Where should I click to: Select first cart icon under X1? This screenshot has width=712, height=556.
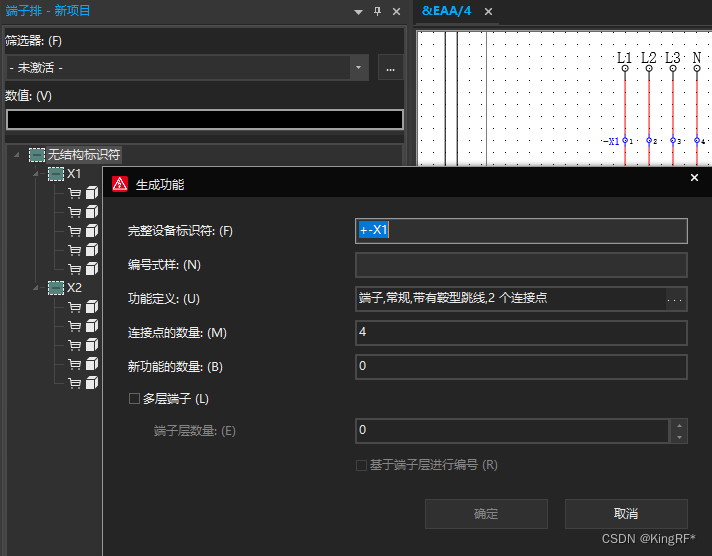tap(74, 193)
